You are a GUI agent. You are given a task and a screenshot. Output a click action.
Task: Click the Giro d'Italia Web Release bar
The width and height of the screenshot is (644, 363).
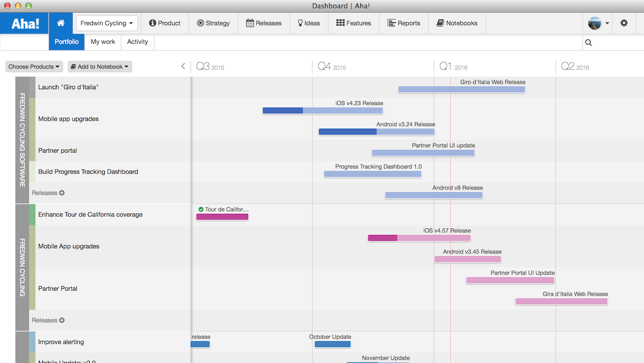point(461,90)
